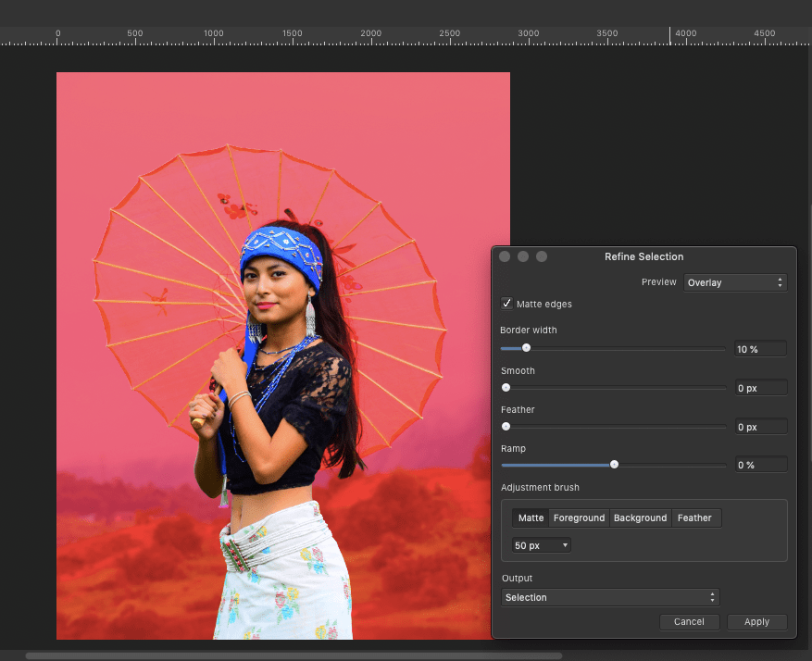The image size is (812, 661).
Task: Select the Matte adjustment brush mode
Action: click(x=531, y=518)
